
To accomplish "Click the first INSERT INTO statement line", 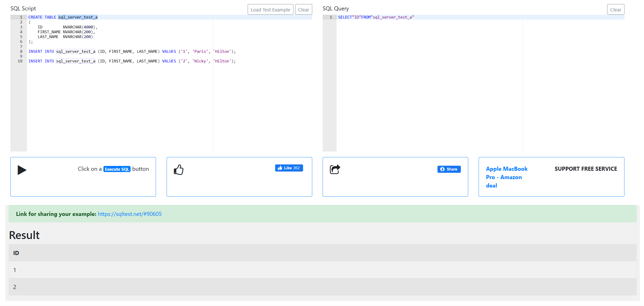I will point(132,52).
